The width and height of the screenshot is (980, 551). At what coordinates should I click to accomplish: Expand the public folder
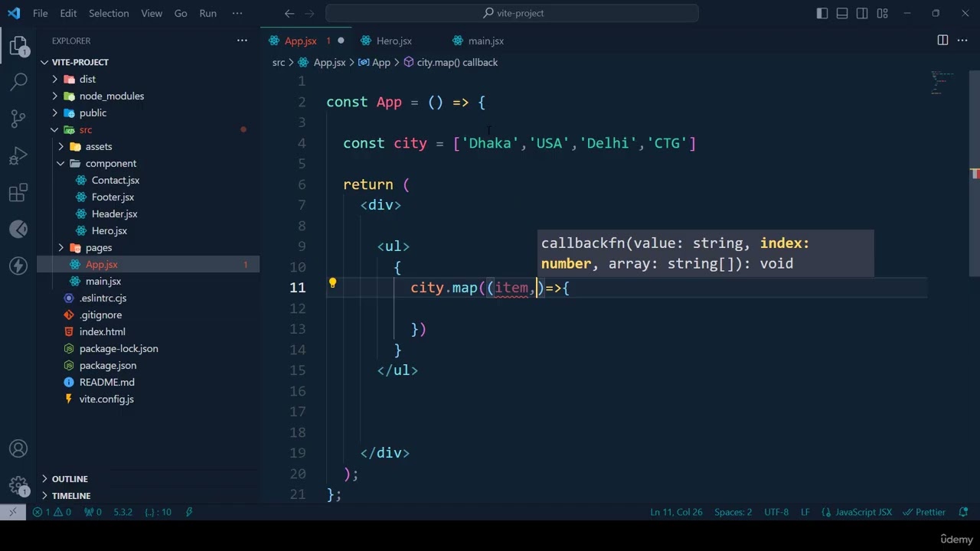[x=54, y=112]
